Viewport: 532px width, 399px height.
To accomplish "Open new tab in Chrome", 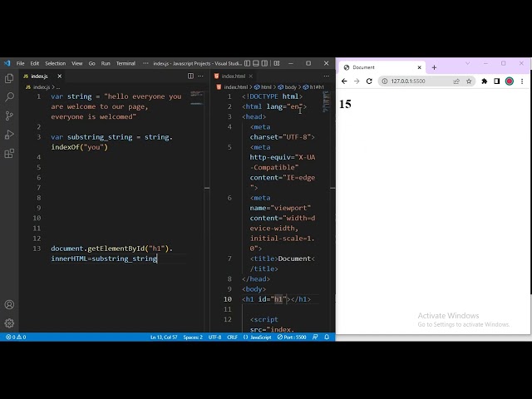I will 434,67.
